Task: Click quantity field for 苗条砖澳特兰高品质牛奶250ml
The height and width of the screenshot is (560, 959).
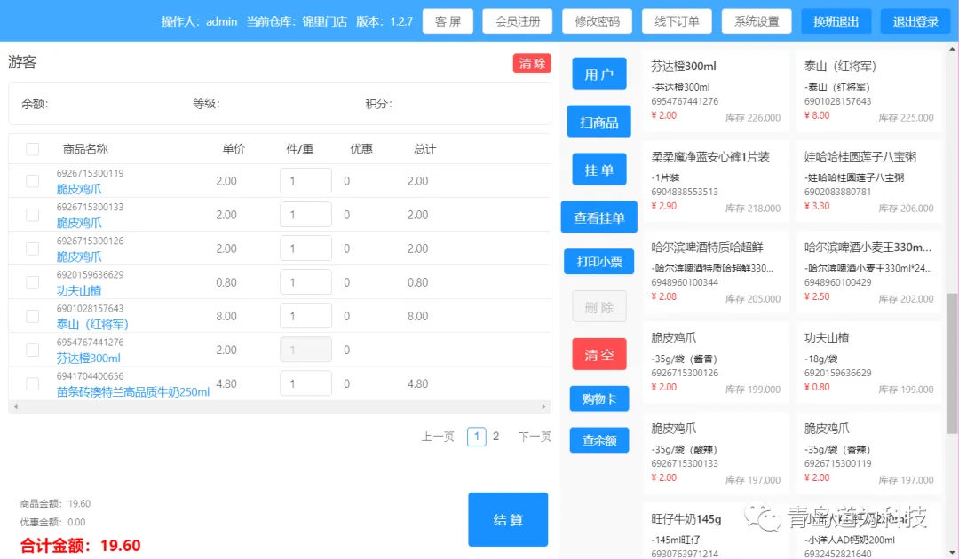Action: (x=305, y=383)
